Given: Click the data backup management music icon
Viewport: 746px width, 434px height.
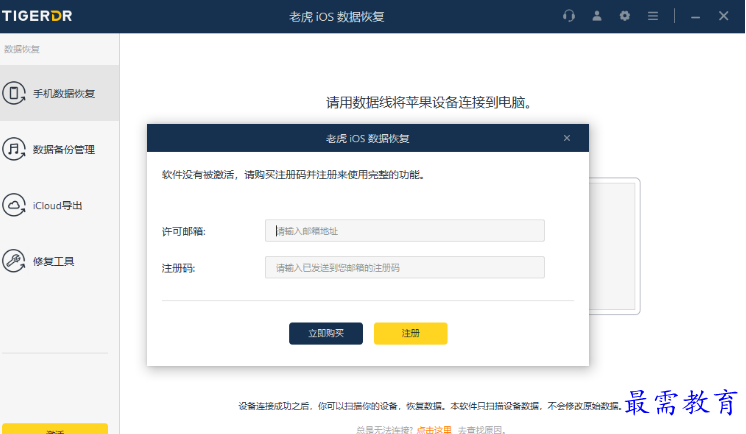Looking at the screenshot, I should coord(14,149).
